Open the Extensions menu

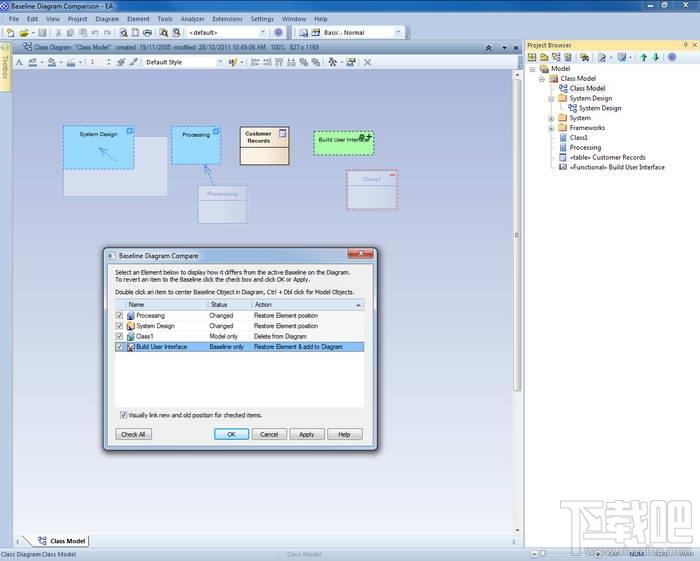click(227, 19)
